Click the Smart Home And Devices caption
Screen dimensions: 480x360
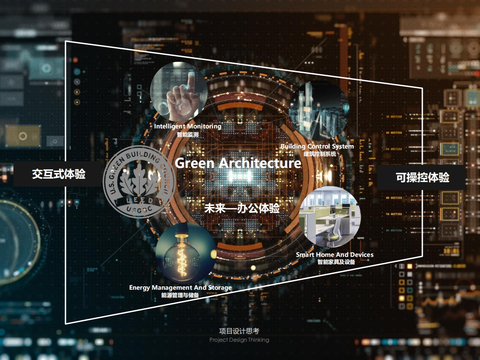(x=335, y=255)
